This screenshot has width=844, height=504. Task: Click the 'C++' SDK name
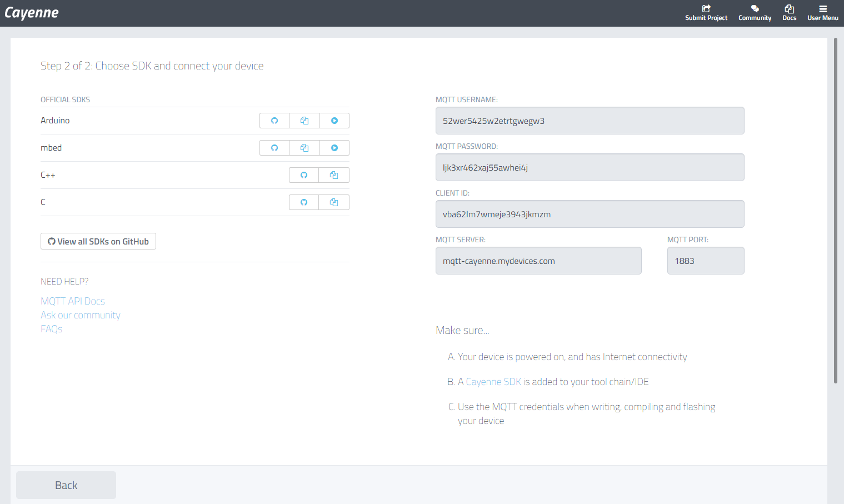pos(48,175)
